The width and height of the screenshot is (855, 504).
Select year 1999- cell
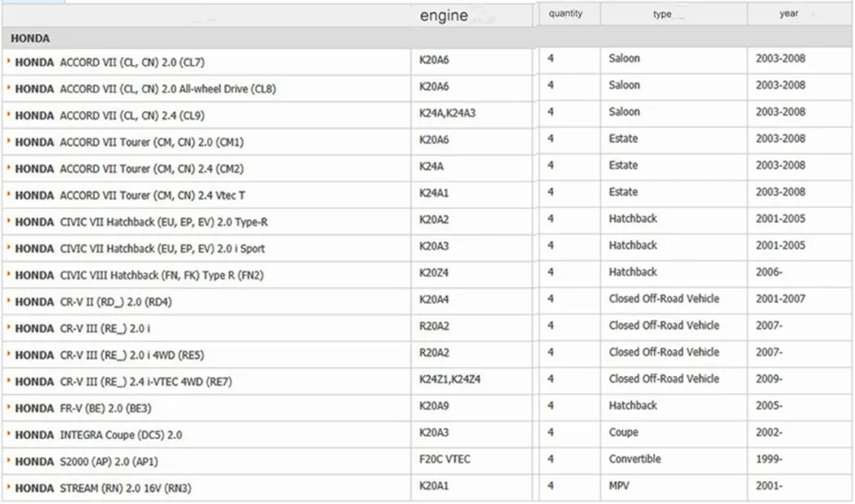tap(769, 460)
